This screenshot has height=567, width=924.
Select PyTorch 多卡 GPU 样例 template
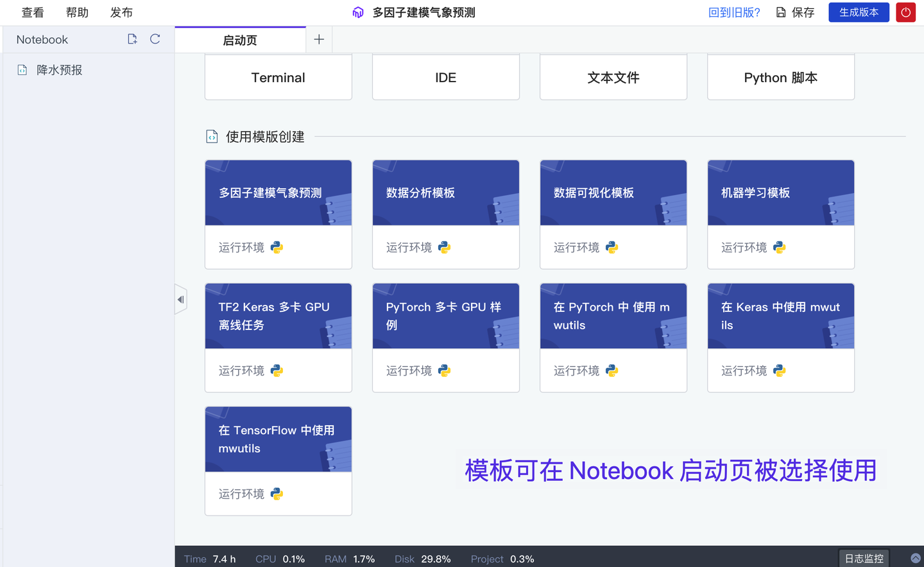tap(446, 338)
